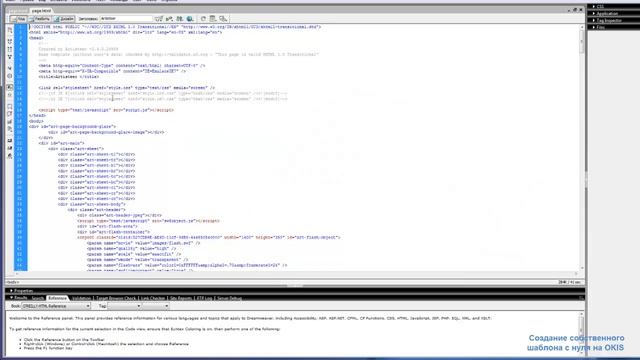Open the Recent Snippets icon
Viewport: 640px width, 360px height.
(x=10, y=129)
